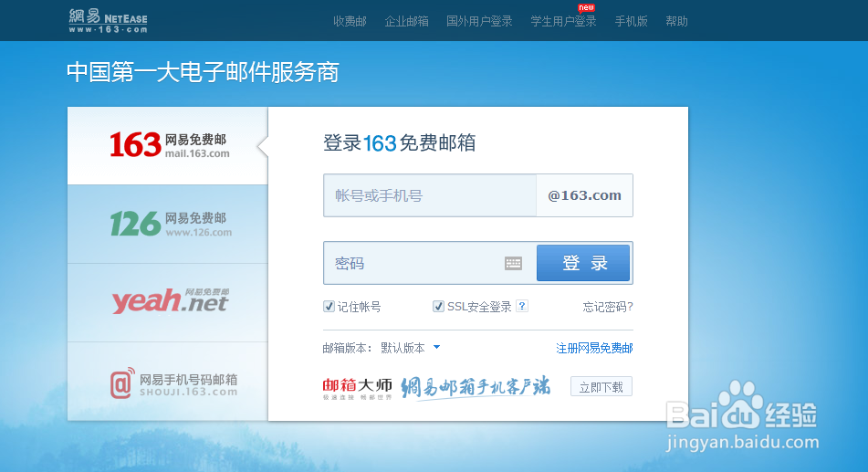Open the 忘记密码? link

pos(608,307)
